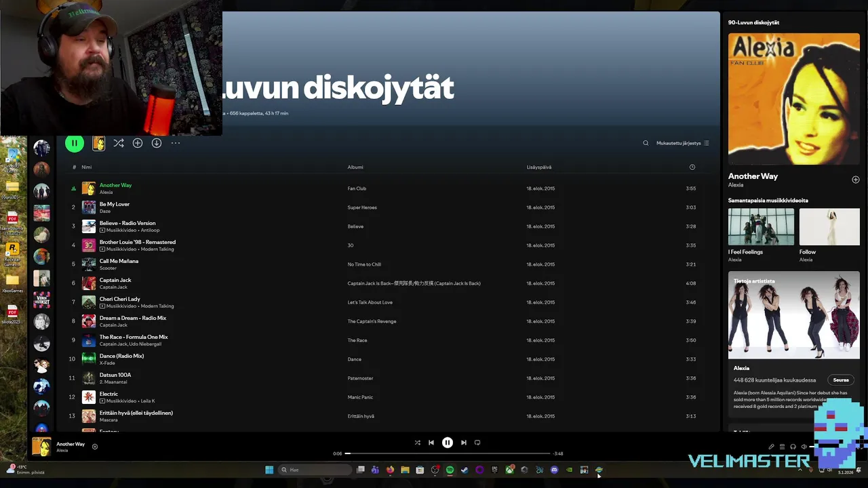Seek along the track progress bar

tap(448, 453)
